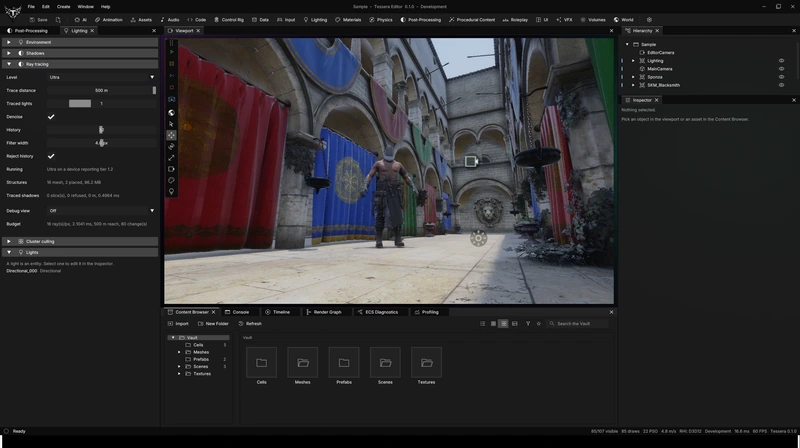Toggle visibility of MainCamera in Hierarchy

click(x=781, y=69)
